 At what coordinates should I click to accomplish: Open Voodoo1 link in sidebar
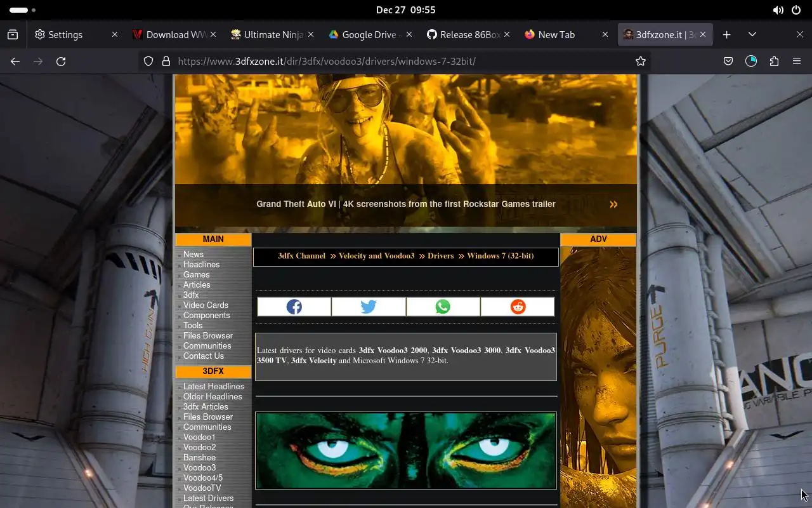199,438
